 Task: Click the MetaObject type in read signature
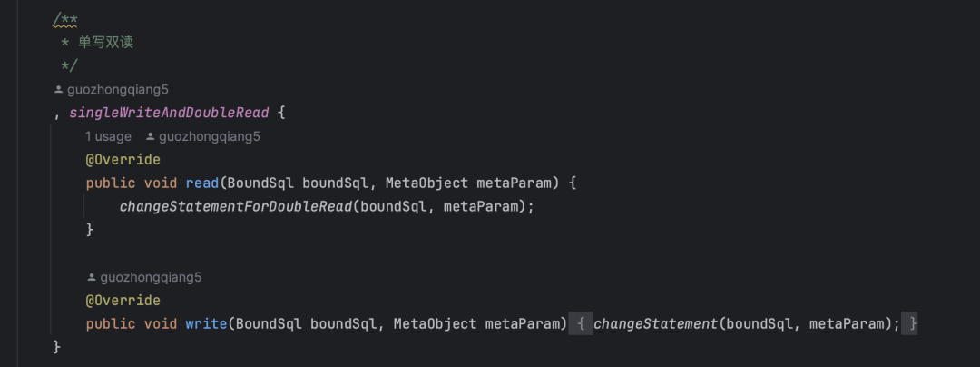[x=426, y=183]
